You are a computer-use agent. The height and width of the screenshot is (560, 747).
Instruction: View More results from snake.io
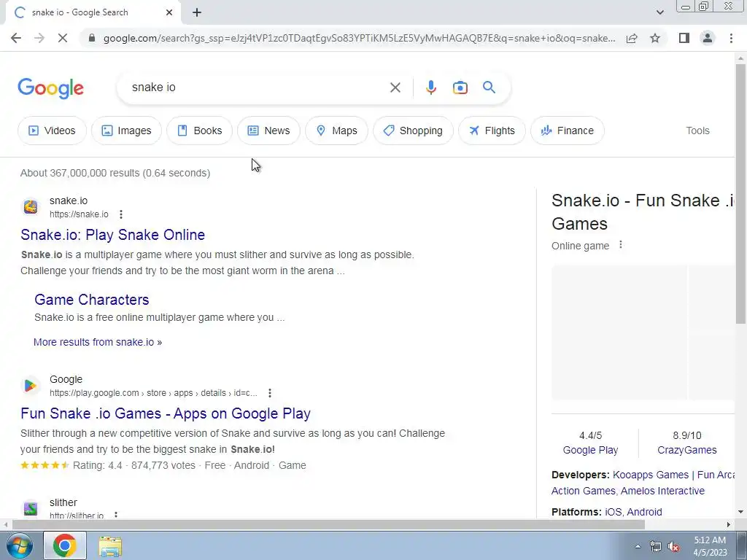click(x=98, y=342)
